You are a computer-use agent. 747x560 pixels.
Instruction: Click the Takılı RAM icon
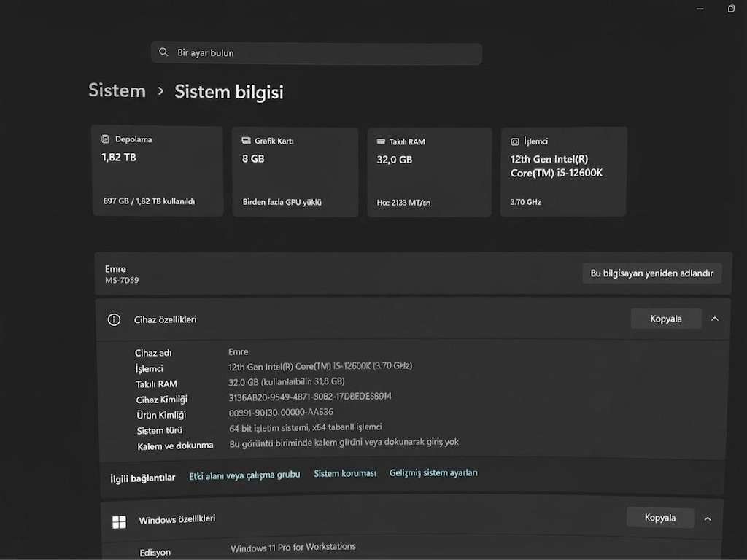[381, 141]
